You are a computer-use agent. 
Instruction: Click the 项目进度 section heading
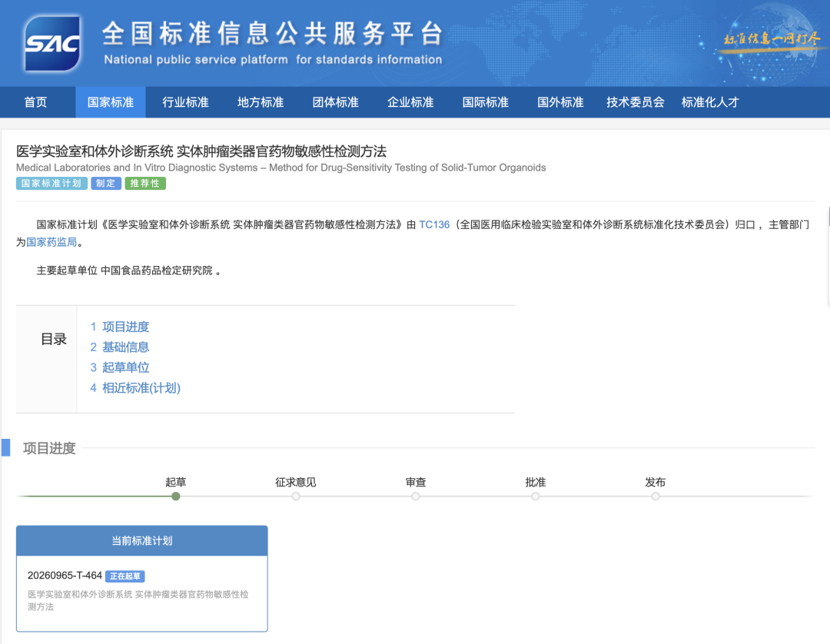(49, 448)
